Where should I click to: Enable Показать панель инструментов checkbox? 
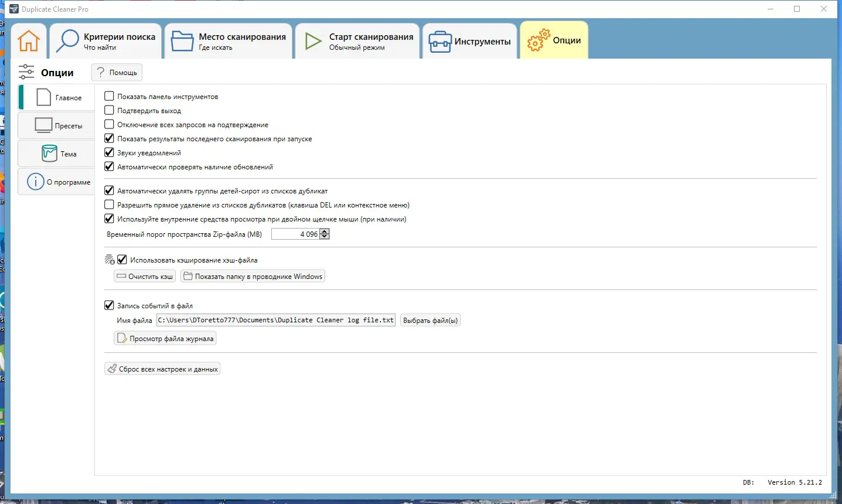[109, 96]
